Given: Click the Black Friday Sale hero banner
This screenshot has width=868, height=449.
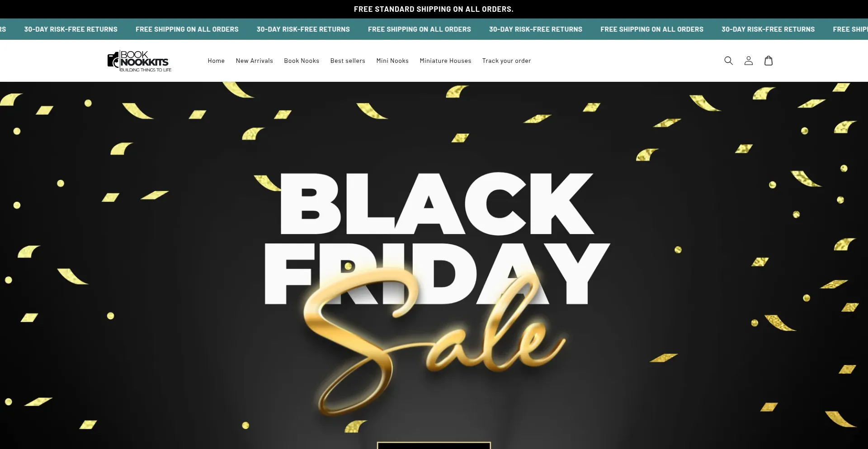Looking at the screenshot, I should (434, 265).
